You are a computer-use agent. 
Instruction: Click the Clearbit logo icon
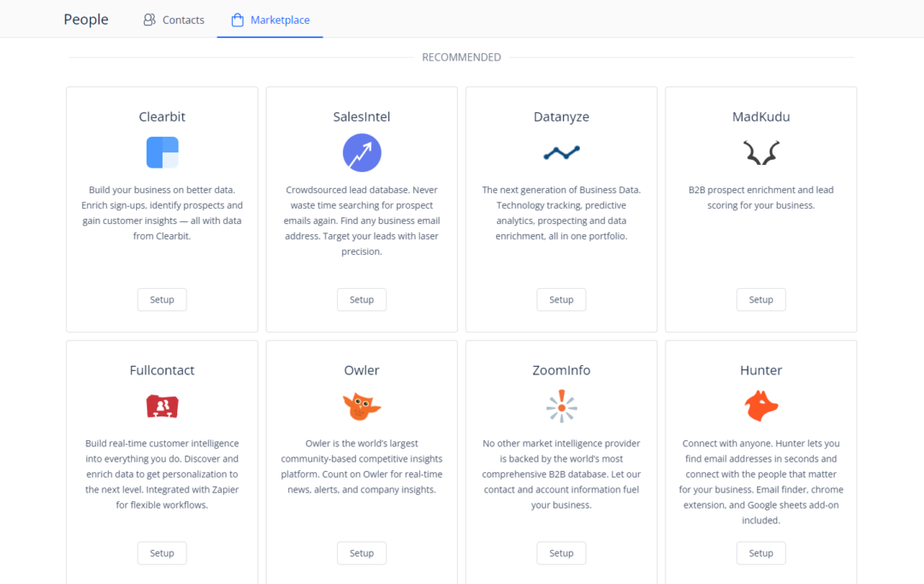[x=162, y=152]
